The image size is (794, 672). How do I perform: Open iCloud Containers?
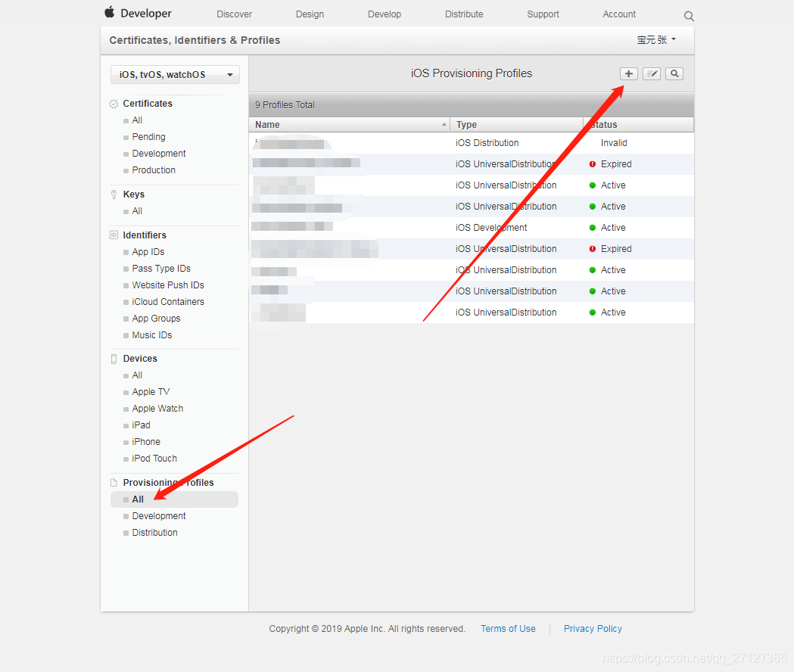click(167, 302)
